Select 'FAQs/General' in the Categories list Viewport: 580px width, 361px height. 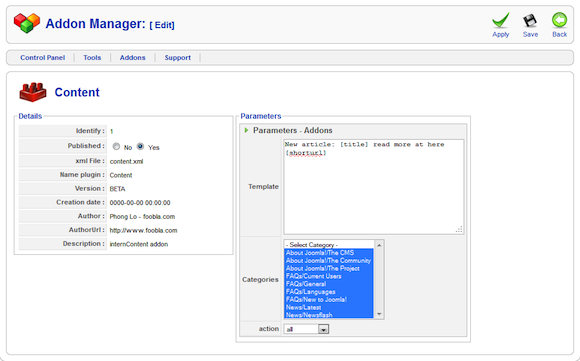coord(329,284)
